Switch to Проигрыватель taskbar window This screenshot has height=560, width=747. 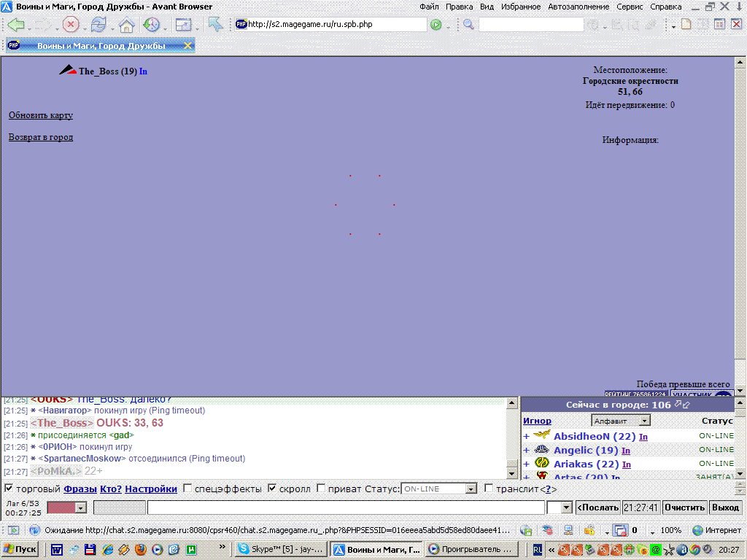471,550
